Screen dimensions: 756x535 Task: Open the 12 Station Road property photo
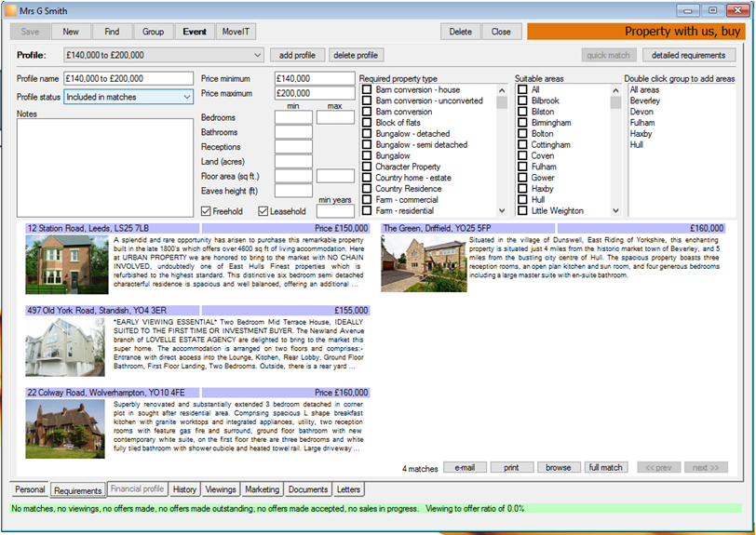pos(67,264)
